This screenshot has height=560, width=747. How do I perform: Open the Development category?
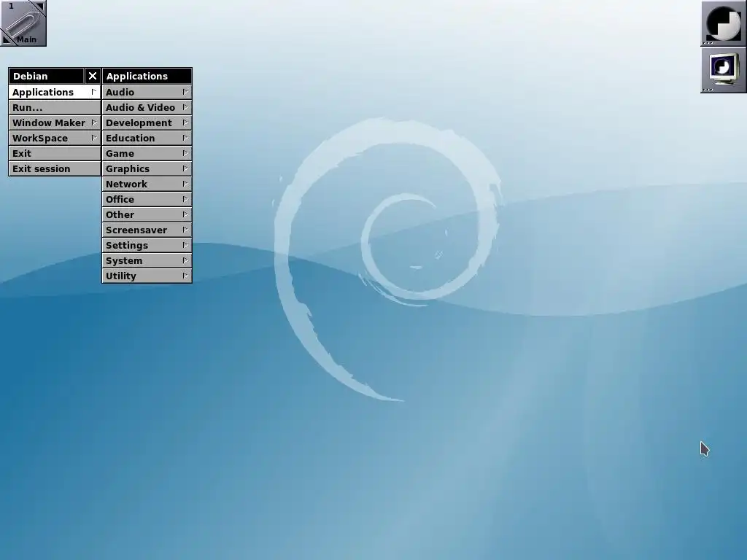click(147, 122)
